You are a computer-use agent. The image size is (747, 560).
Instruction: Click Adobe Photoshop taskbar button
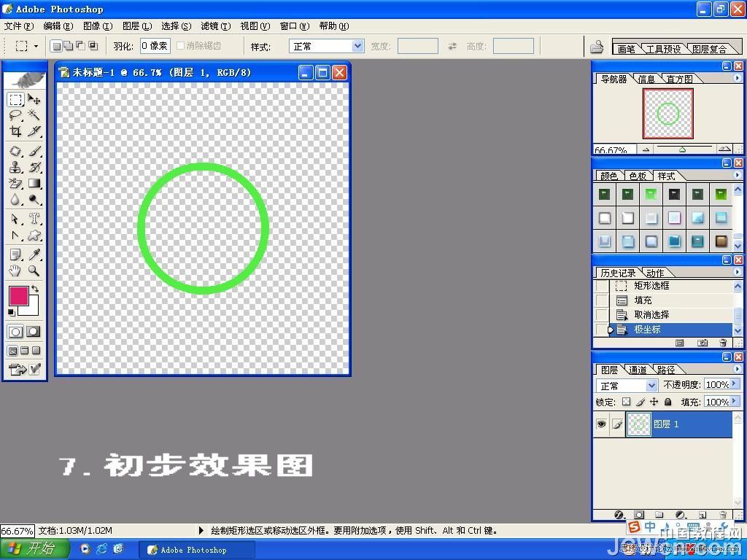coord(197,550)
